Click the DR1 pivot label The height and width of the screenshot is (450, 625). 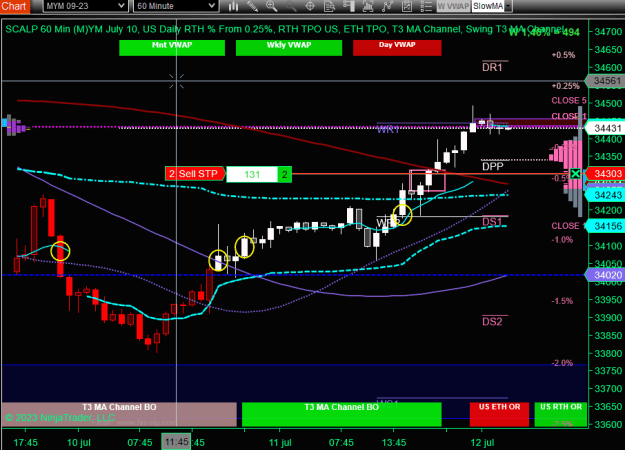(x=493, y=67)
